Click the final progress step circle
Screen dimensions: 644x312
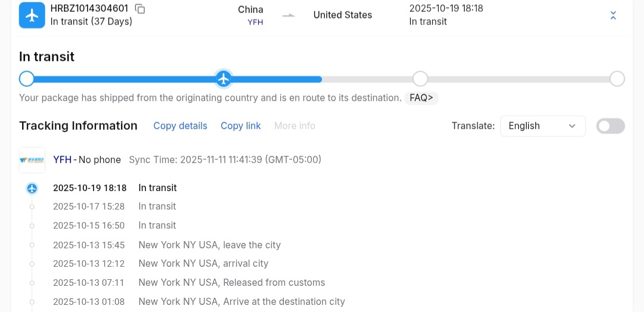(x=617, y=79)
